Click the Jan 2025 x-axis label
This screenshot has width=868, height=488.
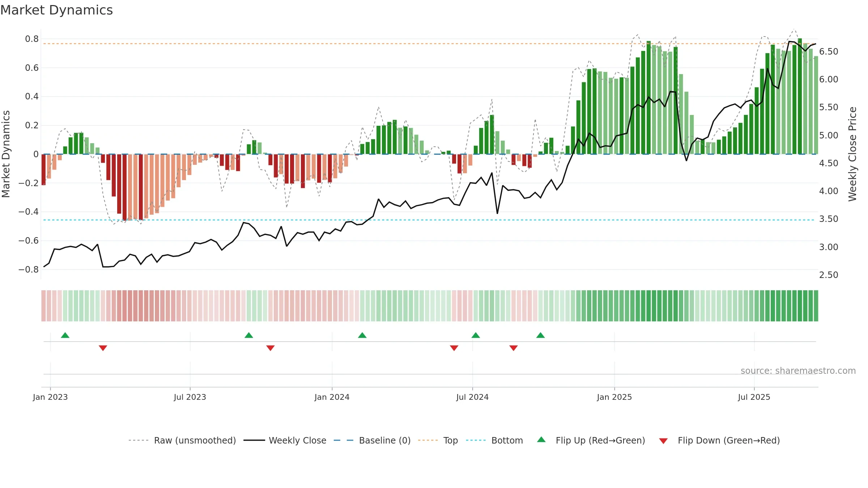click(614, 397)
